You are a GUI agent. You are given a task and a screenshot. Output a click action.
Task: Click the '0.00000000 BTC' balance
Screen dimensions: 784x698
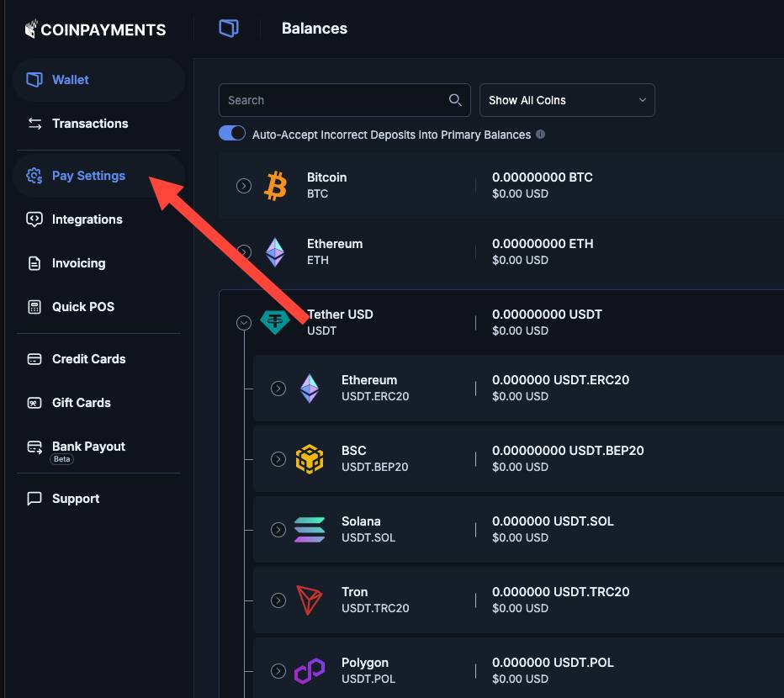pos(543,177)
